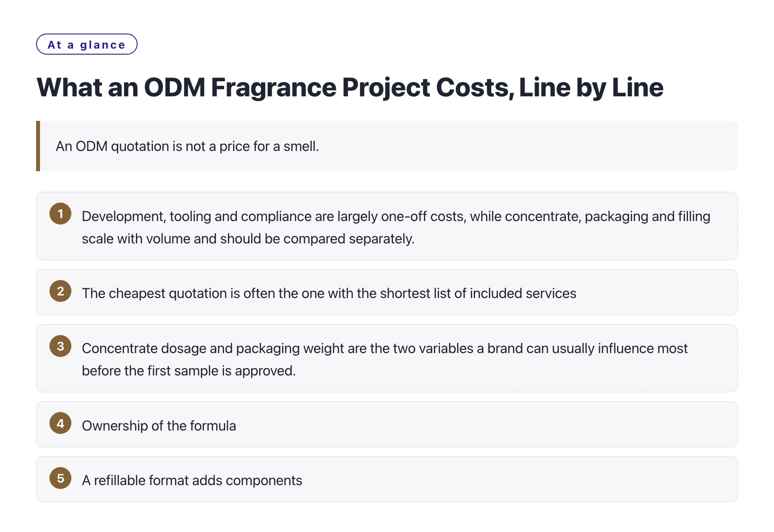Click 'before the first sample is approved' text

click(189, 371)
